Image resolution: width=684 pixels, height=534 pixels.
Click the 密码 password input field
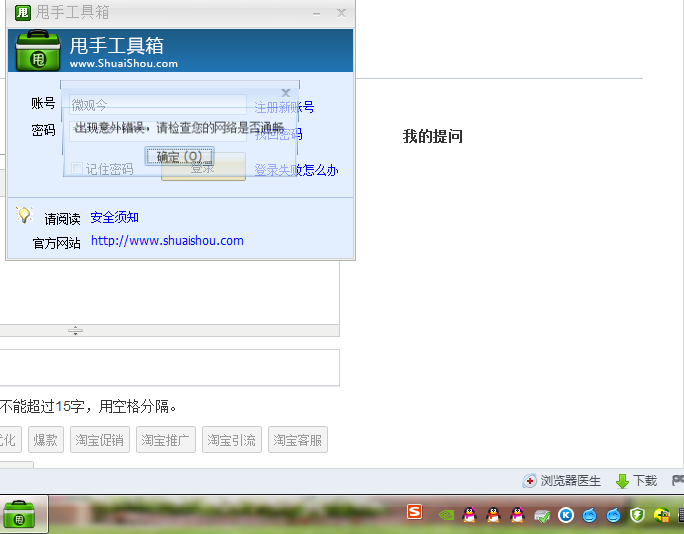pos(158,131)
